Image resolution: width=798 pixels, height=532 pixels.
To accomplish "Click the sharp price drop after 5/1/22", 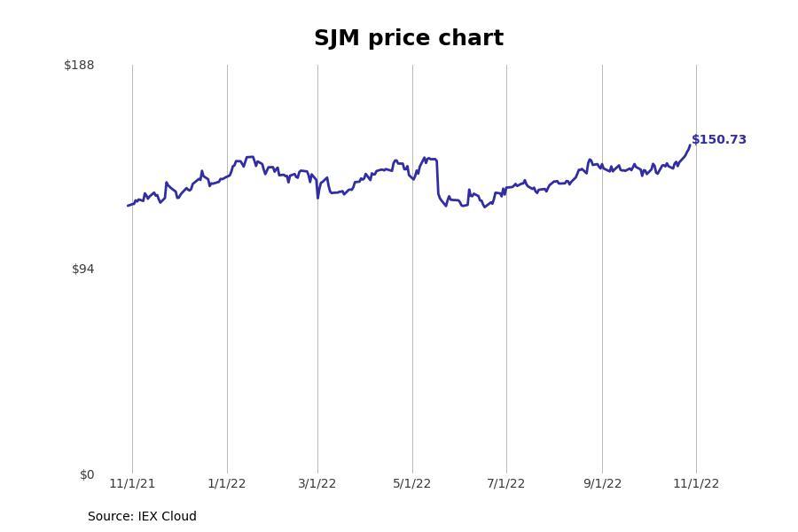I will [x=438, y=176].
